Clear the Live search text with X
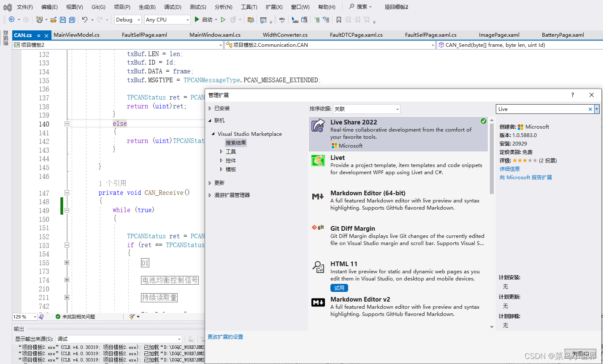 pyautogui.click(x=590, y=109)
